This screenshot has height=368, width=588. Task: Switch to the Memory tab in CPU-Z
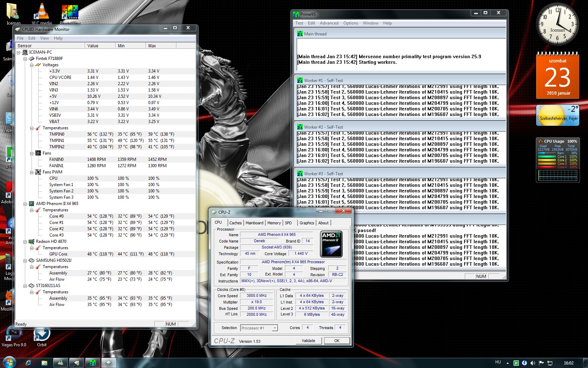[x=274, y=223]
